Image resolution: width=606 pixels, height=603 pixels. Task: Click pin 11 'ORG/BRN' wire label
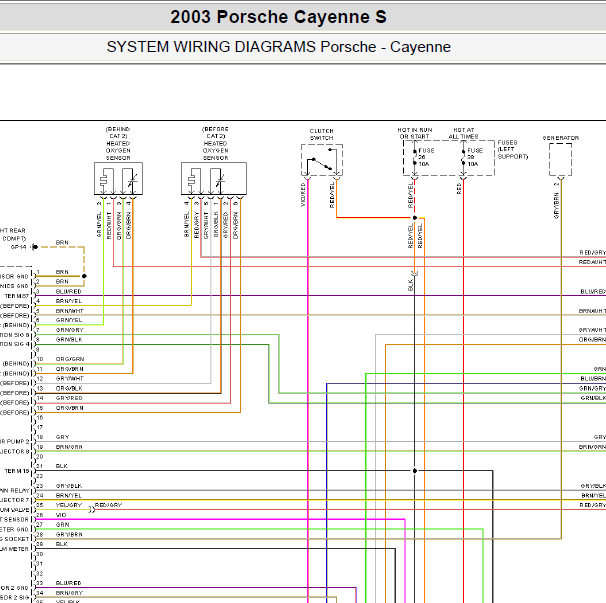70,369
